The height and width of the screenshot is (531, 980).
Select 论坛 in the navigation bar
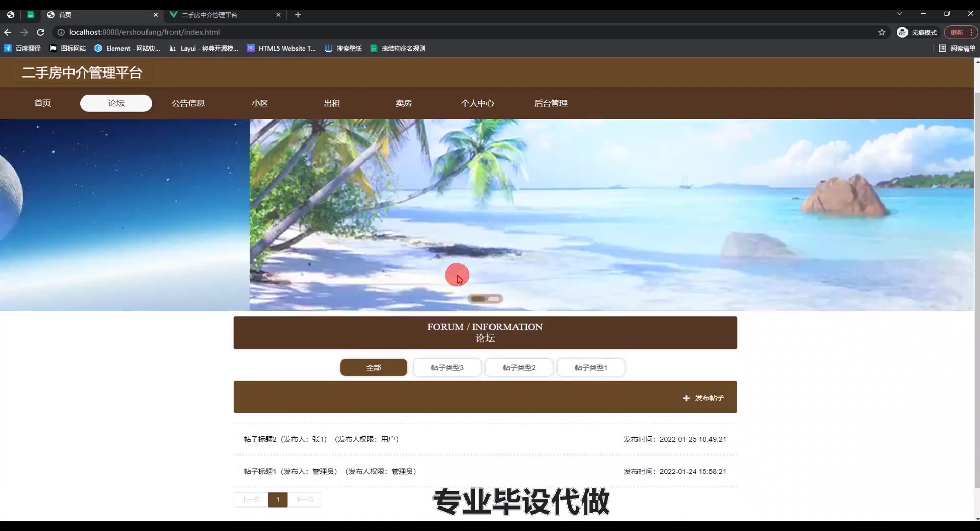tap(116, 103)
